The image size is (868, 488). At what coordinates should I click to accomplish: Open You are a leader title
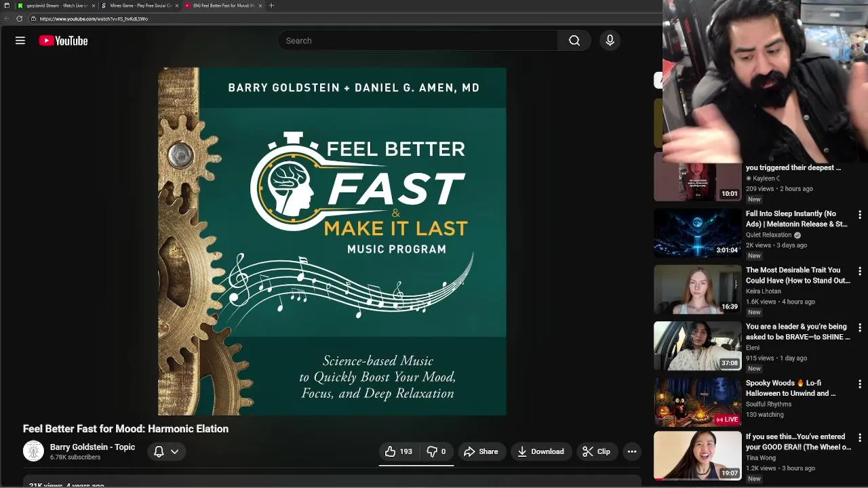pyautogui.click(x=798, y=331)
